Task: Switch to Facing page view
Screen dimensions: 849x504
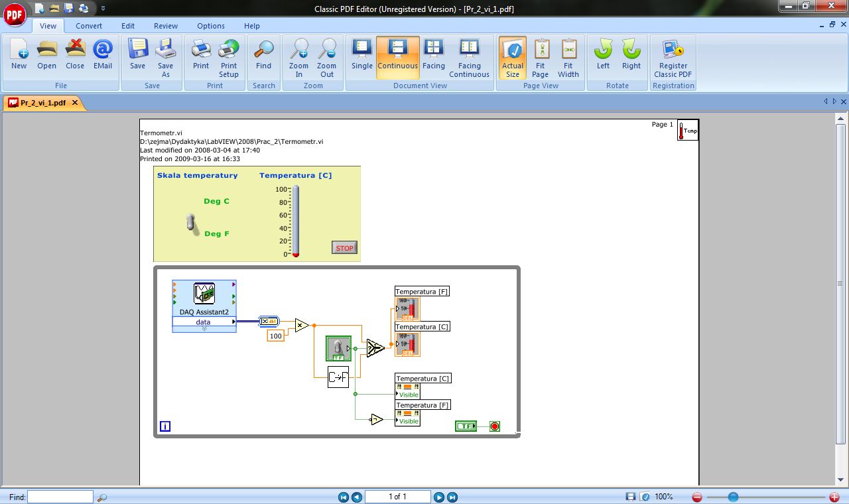Action: click(x=433, y=56)
